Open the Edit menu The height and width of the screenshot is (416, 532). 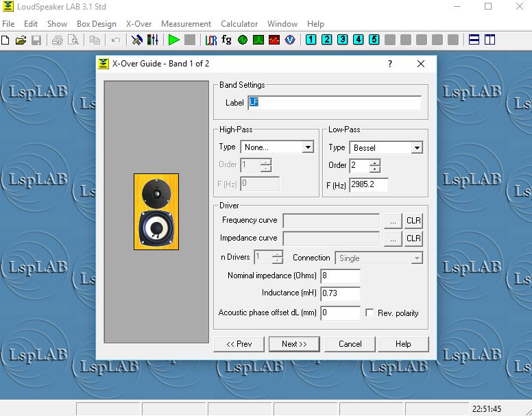point(31,24)
